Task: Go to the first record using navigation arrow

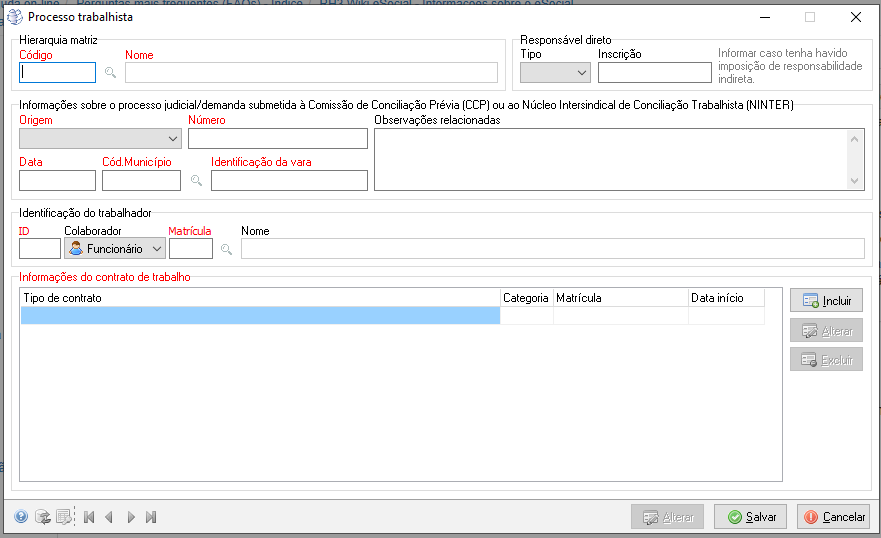Action: coord(89,517)
